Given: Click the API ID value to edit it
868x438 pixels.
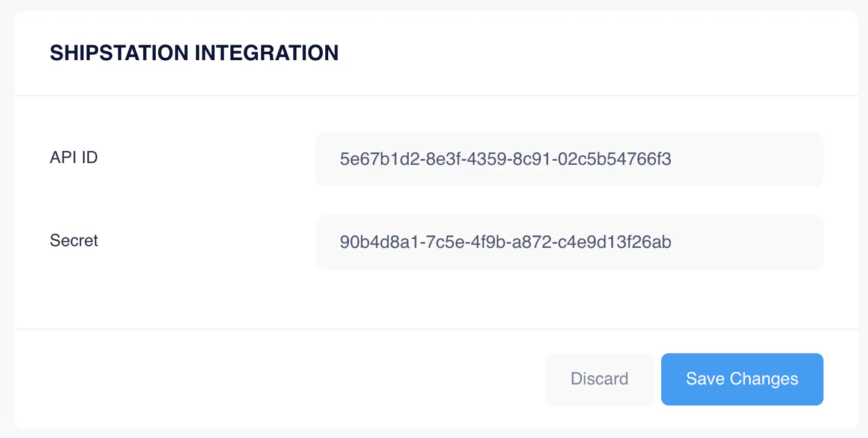Looking at the screenshot, I should [x=505, y=159].
